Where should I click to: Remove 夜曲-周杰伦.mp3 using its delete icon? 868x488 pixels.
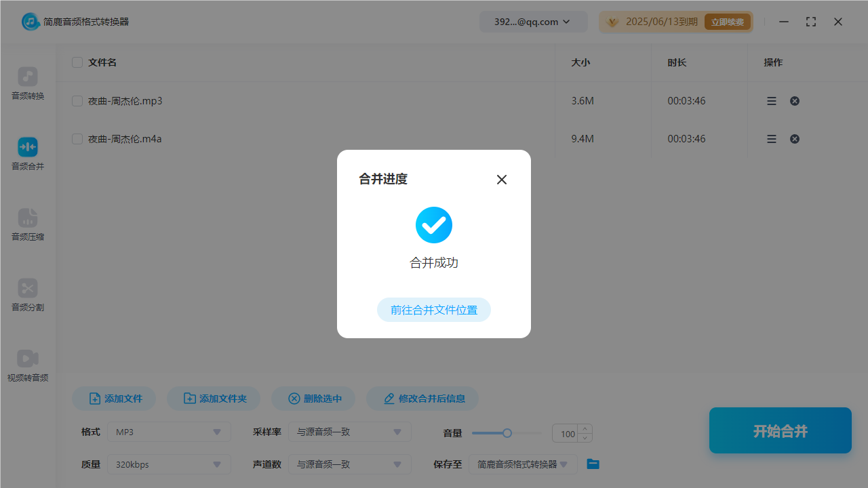[794, 100]
